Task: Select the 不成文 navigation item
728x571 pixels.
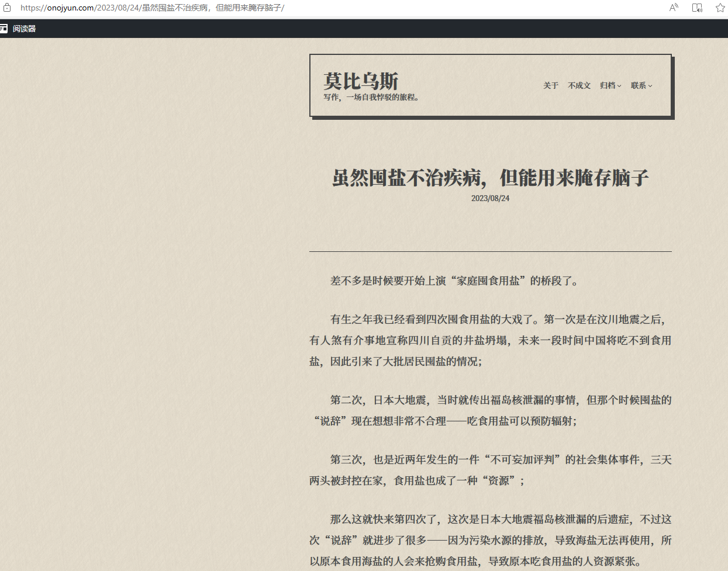Action: point(579,85)
